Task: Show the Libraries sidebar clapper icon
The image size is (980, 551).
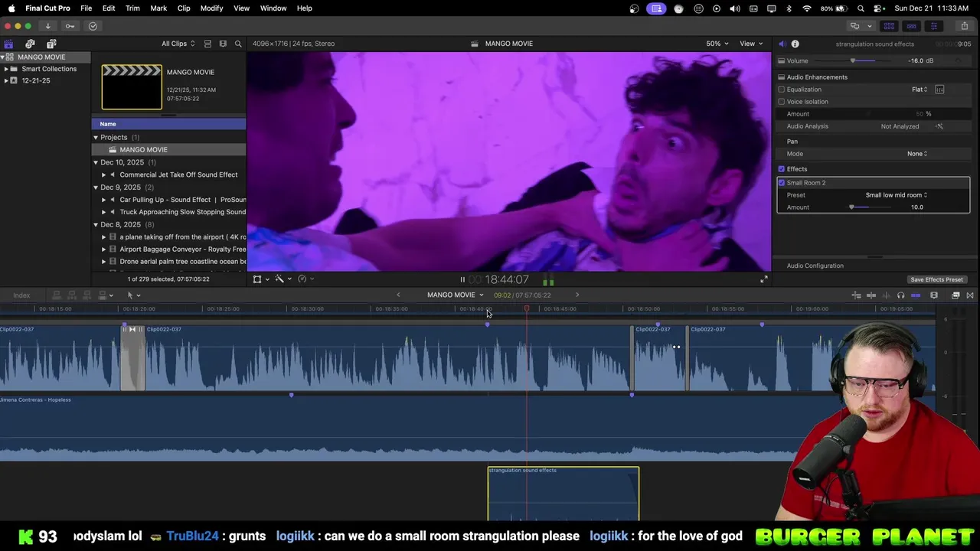Action: tap(8, 44)
